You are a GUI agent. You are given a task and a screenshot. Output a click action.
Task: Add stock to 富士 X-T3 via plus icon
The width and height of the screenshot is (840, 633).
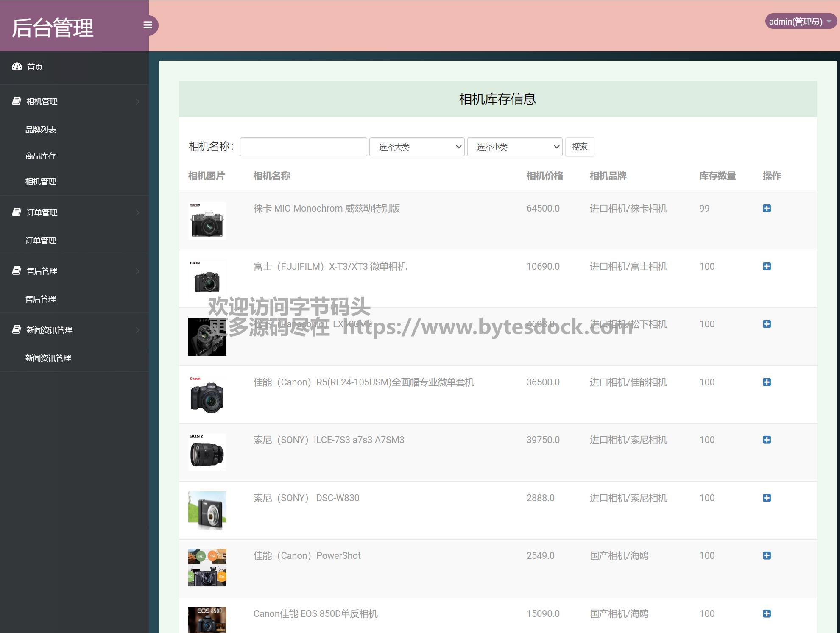coord(767,266)
